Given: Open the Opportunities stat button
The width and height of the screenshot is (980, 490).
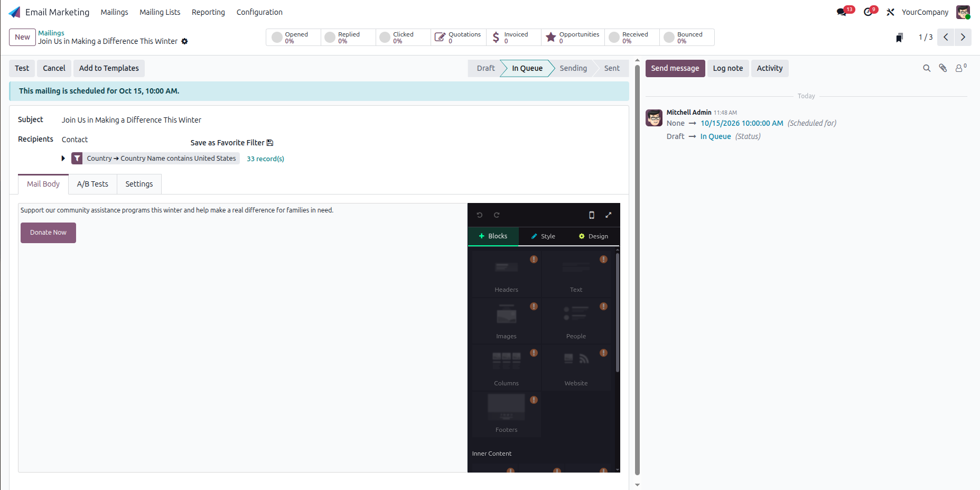Looking at the screenshot, I should [x=573, y=38].
